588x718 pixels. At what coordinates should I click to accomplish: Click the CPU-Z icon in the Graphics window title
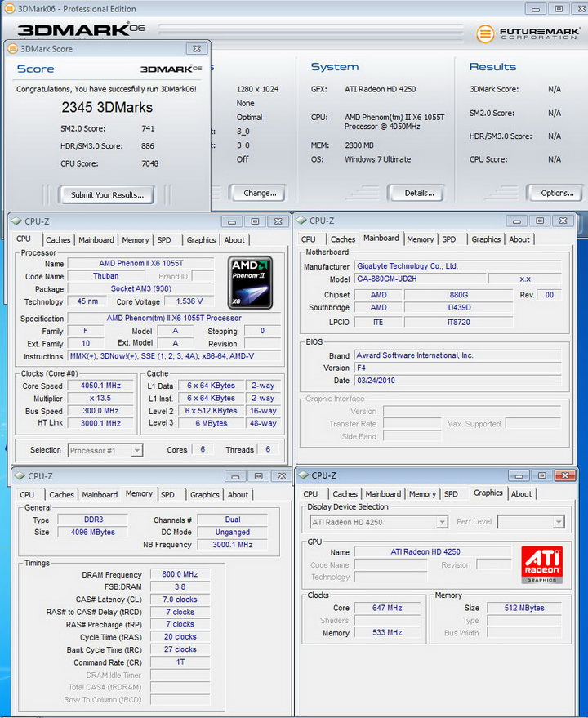coord(303,475)
